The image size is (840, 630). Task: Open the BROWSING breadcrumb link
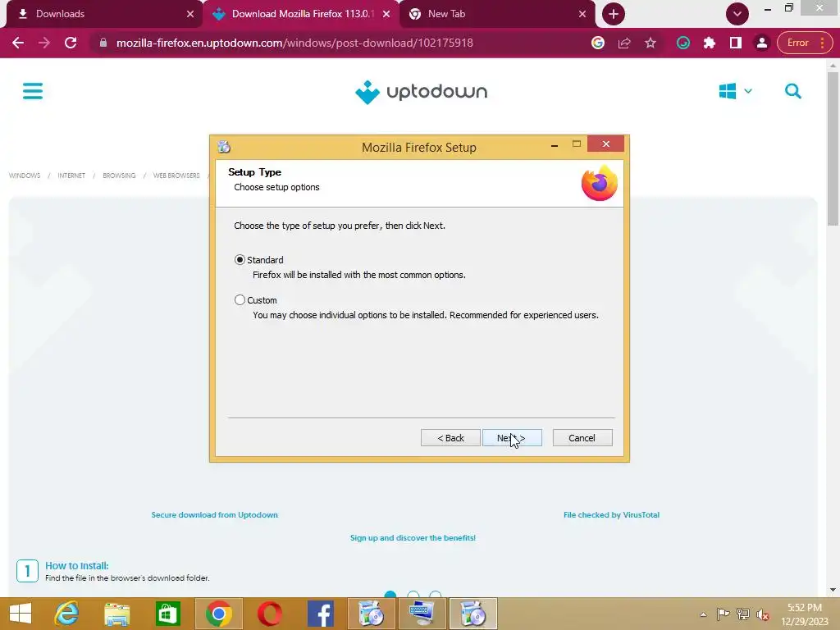[x=119, y=176]
